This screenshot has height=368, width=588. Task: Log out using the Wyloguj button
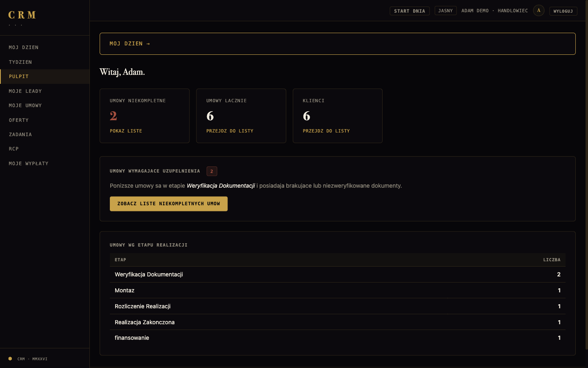point(563,11)
